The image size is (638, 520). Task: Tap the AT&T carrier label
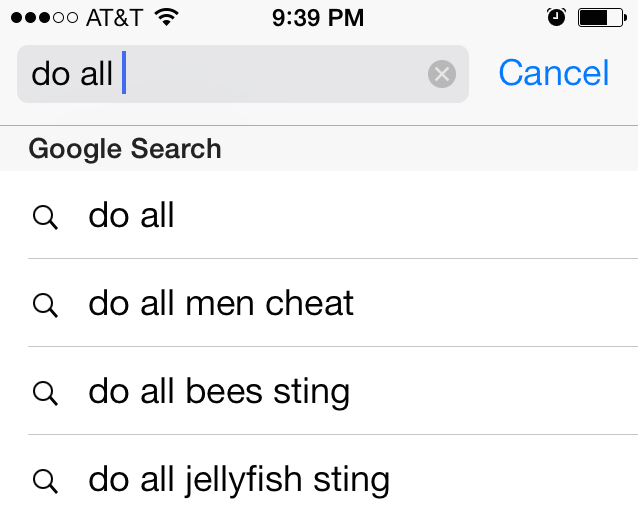click(x=114, y=17)
